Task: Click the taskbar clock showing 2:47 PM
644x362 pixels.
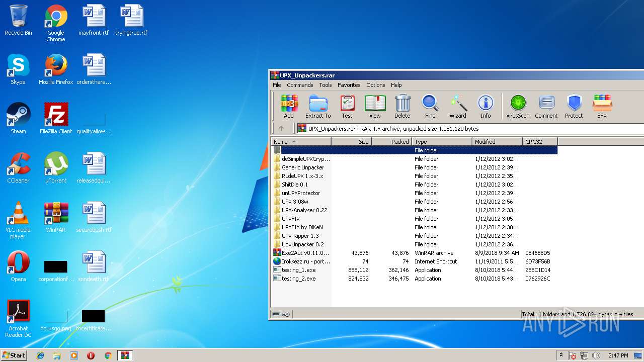Action: coord(618,355)
